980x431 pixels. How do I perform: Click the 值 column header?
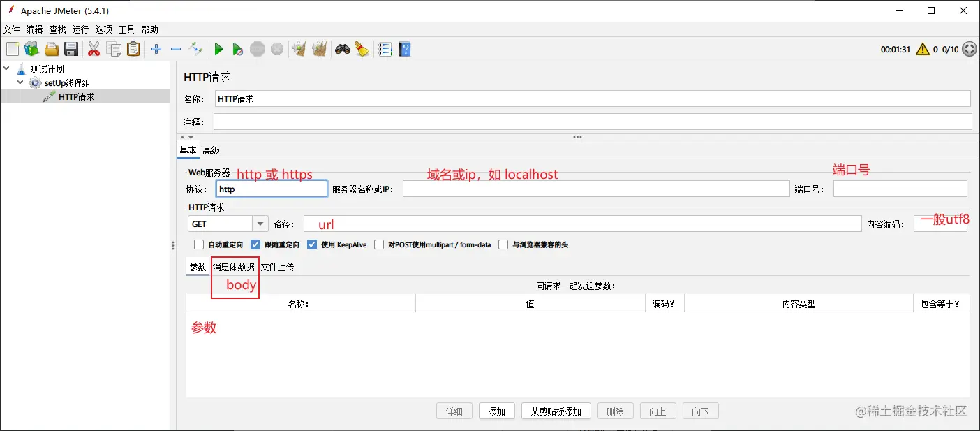pos(530,303)
